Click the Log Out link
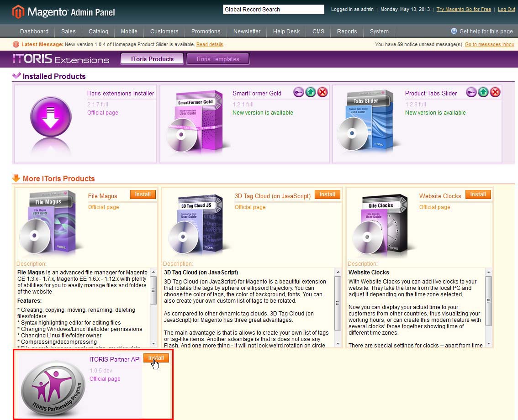The height and width of the screenshot is (420, 518). pos(507,9)
